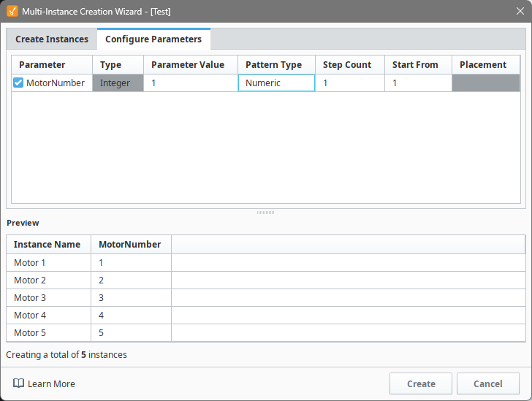
Task: Click the Ignition wizard icon in title bar
Action: pyautogui.click(x=12, y=11)
